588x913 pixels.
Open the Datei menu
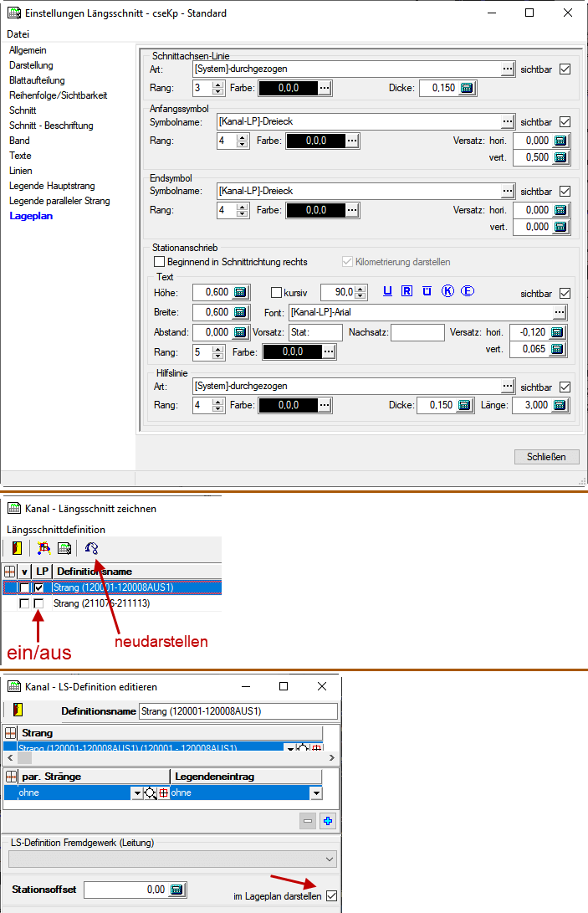(18, 34)
